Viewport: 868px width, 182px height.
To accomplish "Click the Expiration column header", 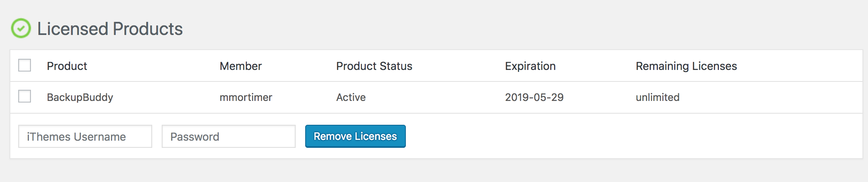I will [530, 66].
